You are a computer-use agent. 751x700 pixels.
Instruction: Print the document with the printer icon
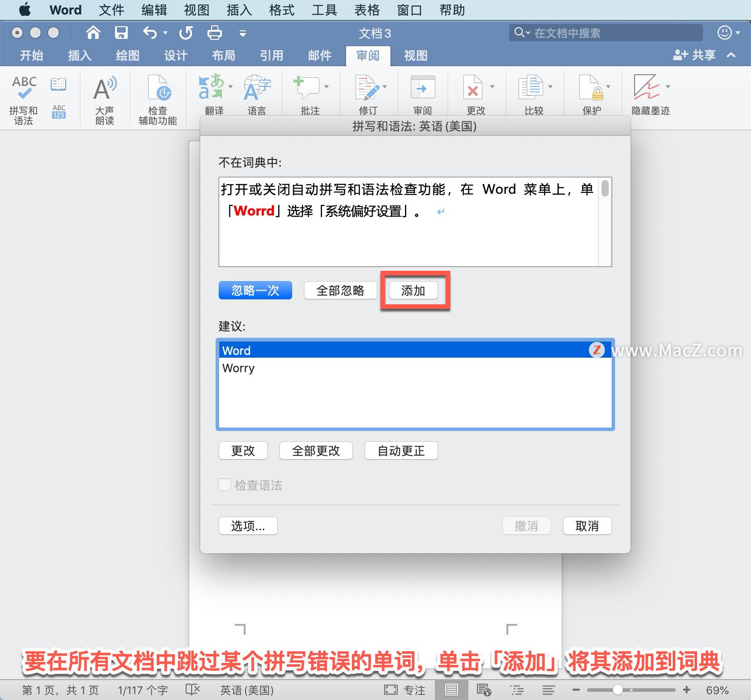pyautogui.click(x=214, y=33)
